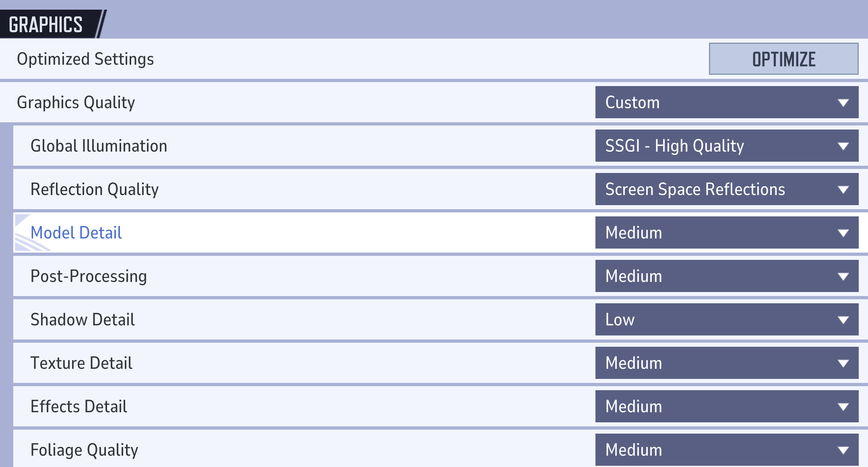The width and height of the screenshot is (868, 467).
Task: Click the arrow icon on Custom dropdown
Action: pos(843,103)
